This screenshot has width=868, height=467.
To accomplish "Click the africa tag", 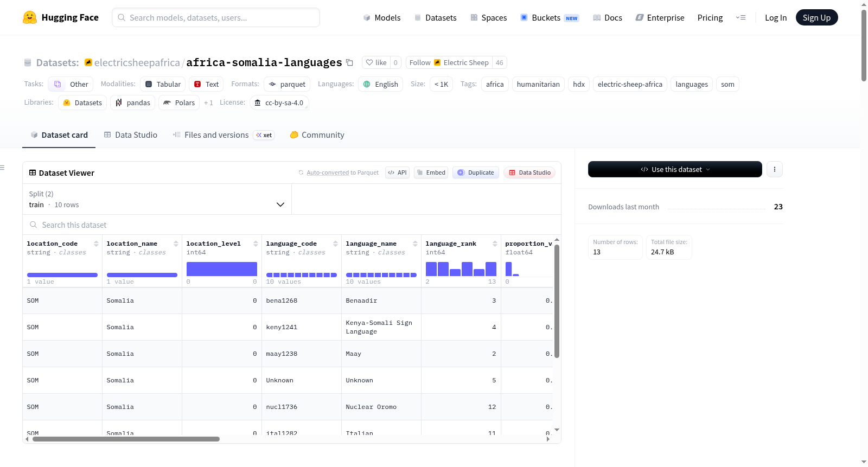I will (x=495, y=84).
